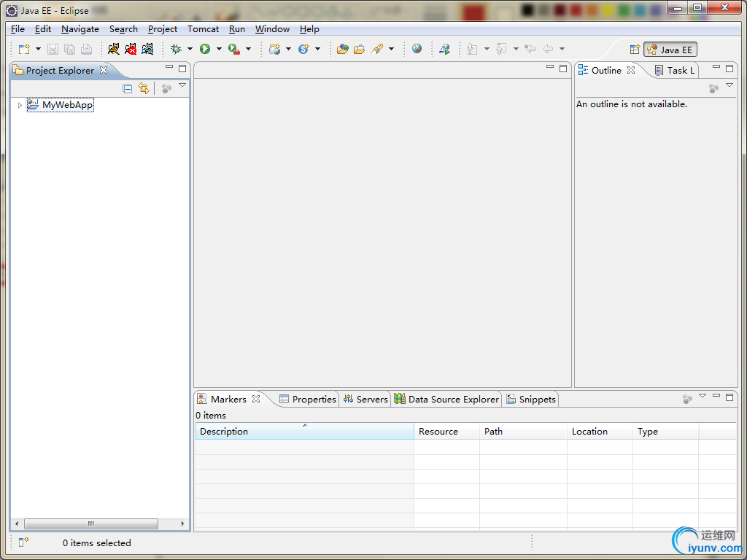The image size is (747, 560).
Task: Click the Open Task folder icon
Action: [x=359, y=49]
